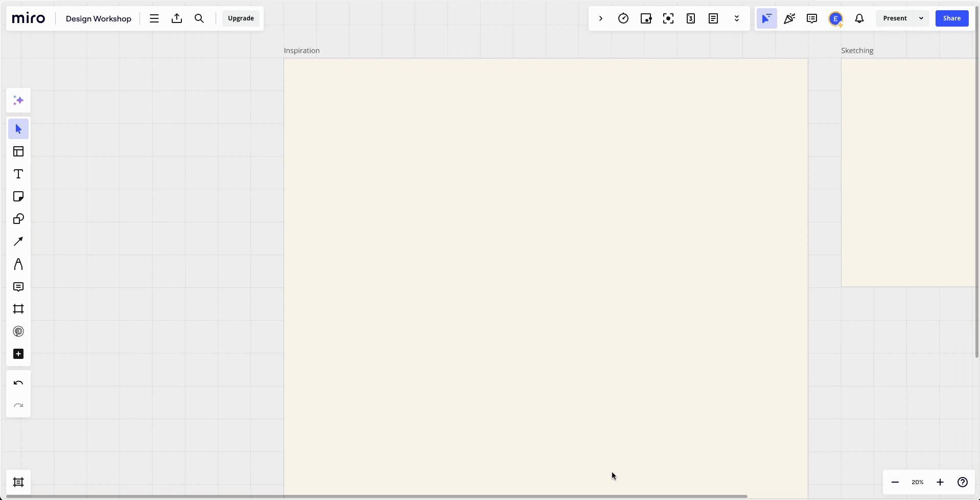Click the Sketching frame title
Screen dimensions: 980x500
857,50
